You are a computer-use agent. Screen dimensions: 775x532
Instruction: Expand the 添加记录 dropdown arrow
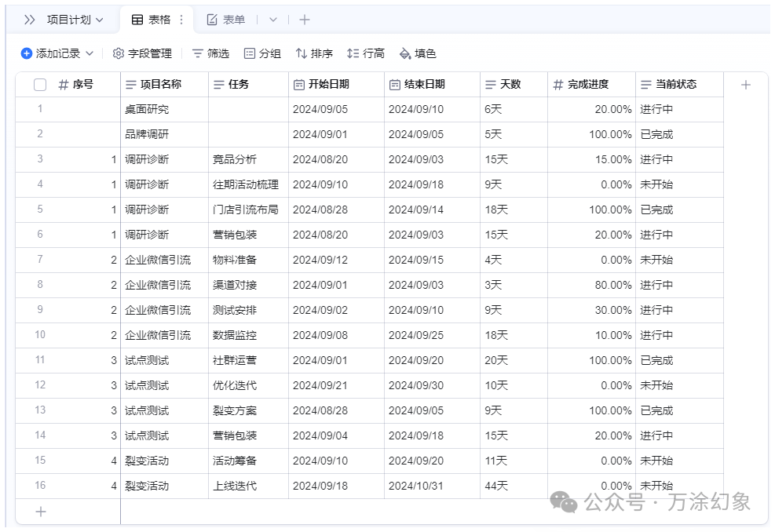[x=89, y=53]
